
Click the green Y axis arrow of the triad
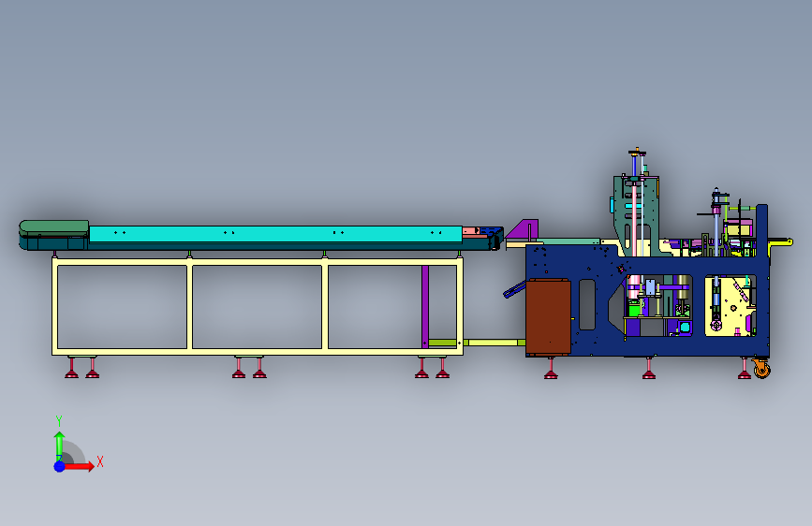[60, 446]
